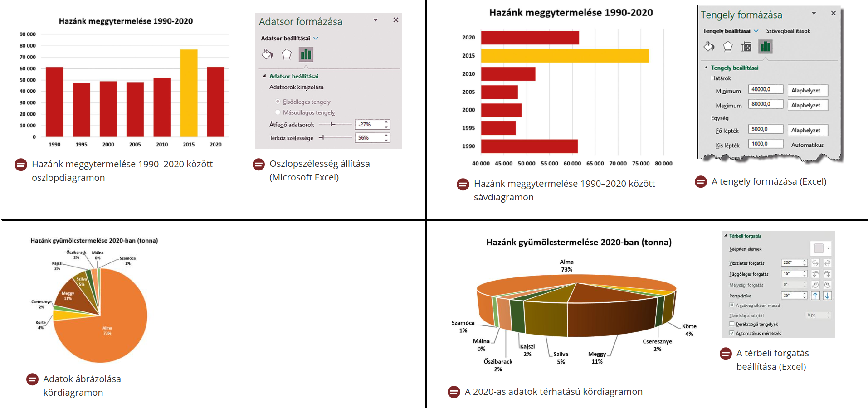Image resolution: width=868 pixels, height=408 pixels.
Task: Click the Perspektíva up arrow icon
Action: pos(815,296)
